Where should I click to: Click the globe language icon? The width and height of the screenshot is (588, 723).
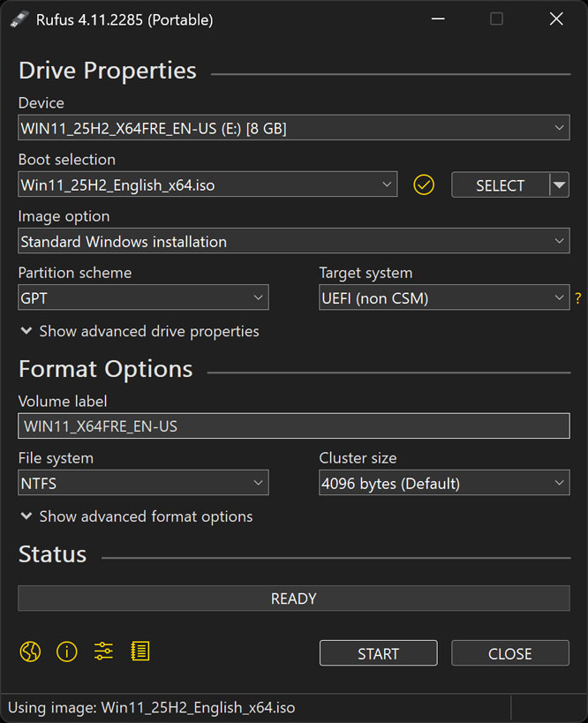[30, 652]
